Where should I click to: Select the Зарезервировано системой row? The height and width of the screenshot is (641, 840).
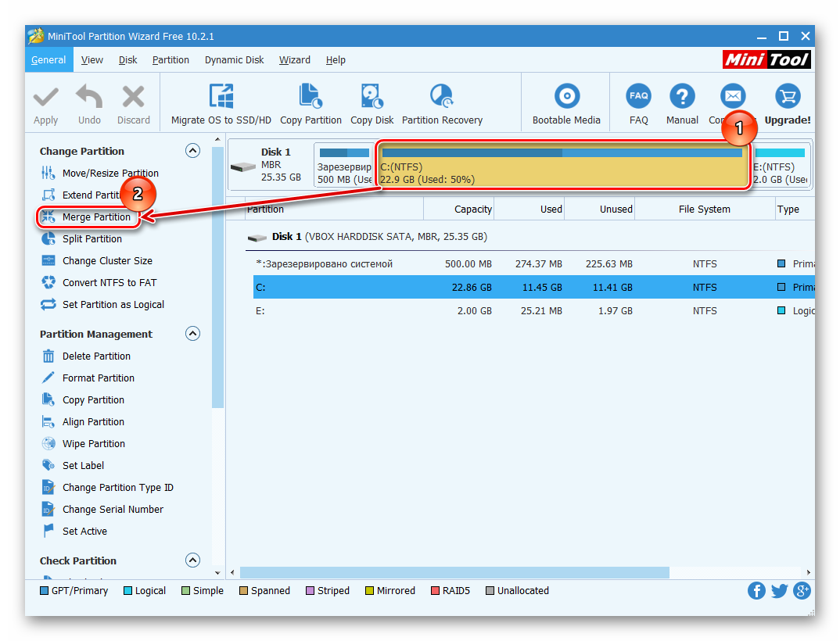pyautogui.click(x=533, y=264)
